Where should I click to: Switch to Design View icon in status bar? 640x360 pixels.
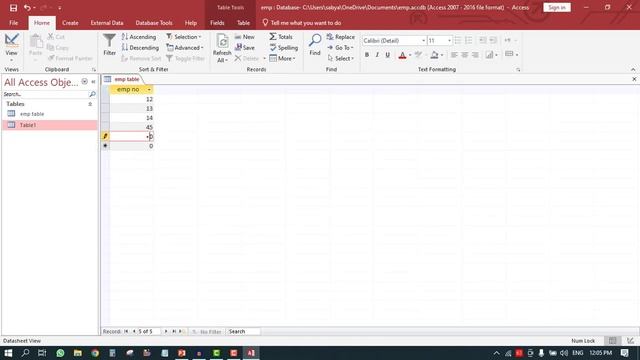click(631, 341)
